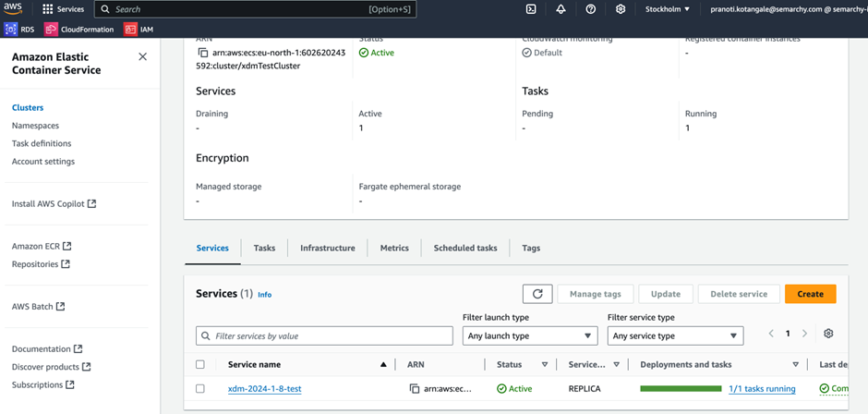Open the notifications bell
Screen dimensions: 868x414
pyautogui.click(x=561, y=9)
